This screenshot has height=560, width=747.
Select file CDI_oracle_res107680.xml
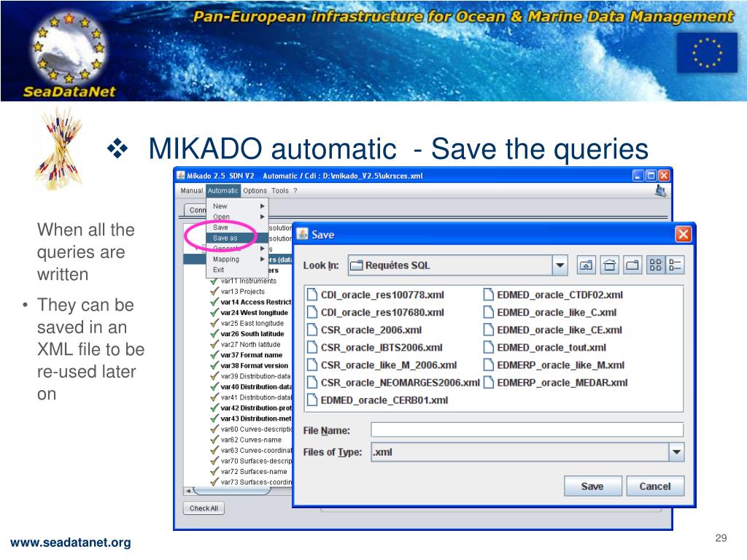point(376,312)
